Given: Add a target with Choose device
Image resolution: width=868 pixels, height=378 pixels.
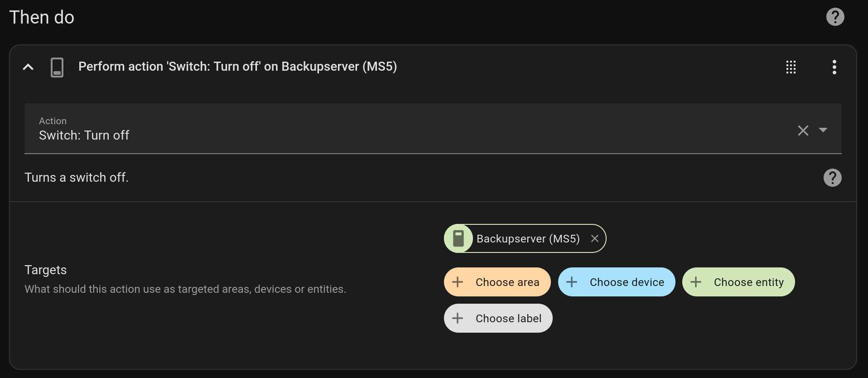Looking at the screenshot, I should [x=616, y=282].
